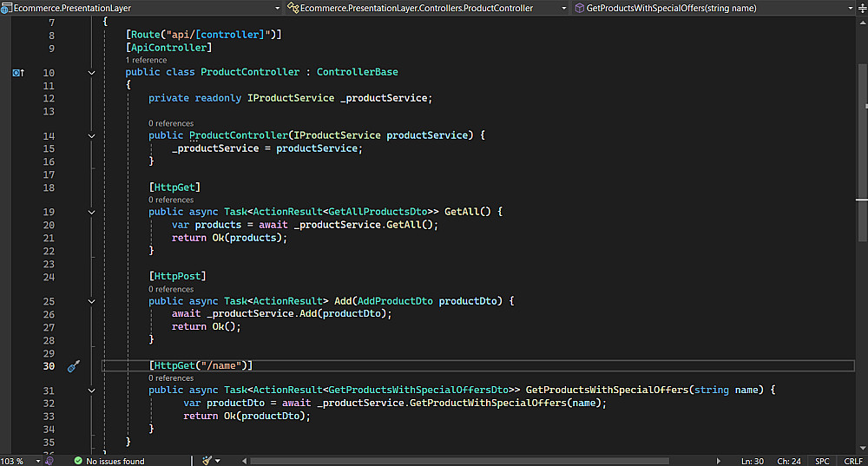Screen dimensions: 868x466
Task: Click the Ln: 30 line indicator
Action: (x=753, y=461)
